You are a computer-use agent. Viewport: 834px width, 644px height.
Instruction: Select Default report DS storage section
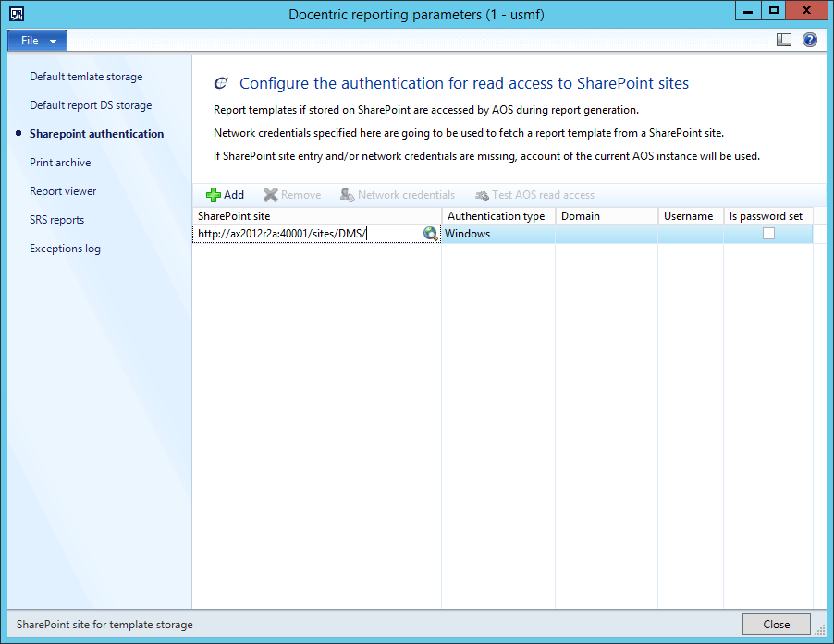pyautogui.click(x=91, y=105)
